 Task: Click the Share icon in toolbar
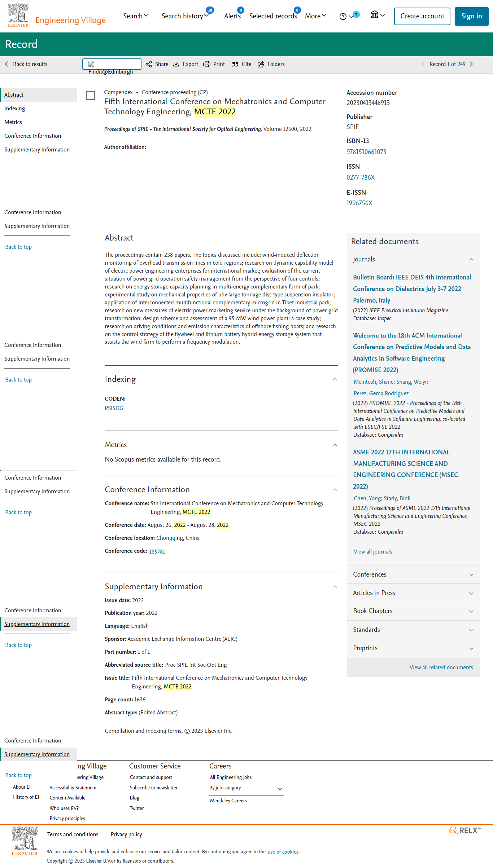pos(149,64)
